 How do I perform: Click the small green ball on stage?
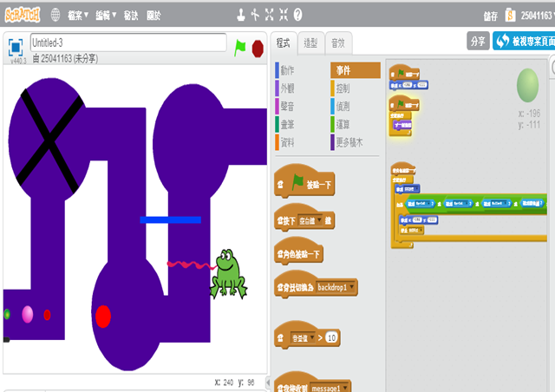pos(7,314)
